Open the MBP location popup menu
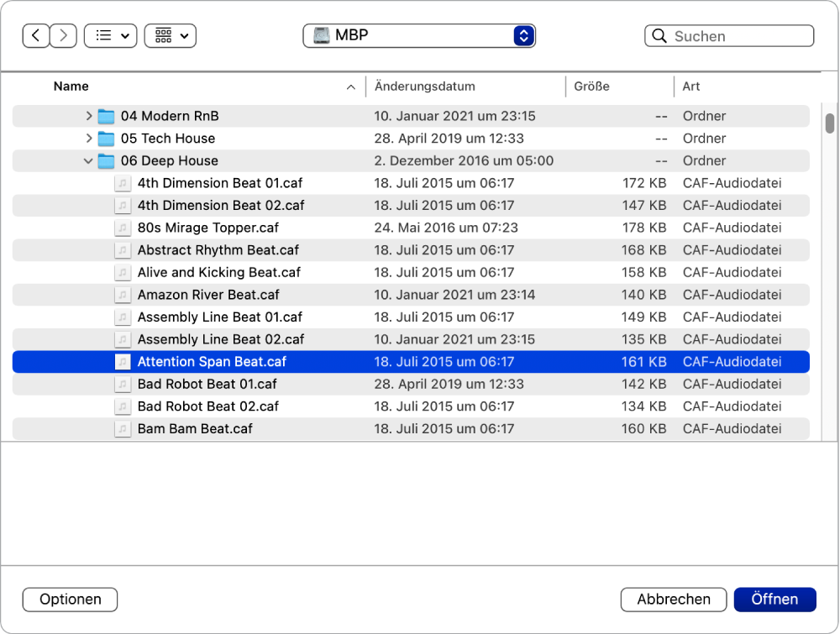 [x=420, y=35]
